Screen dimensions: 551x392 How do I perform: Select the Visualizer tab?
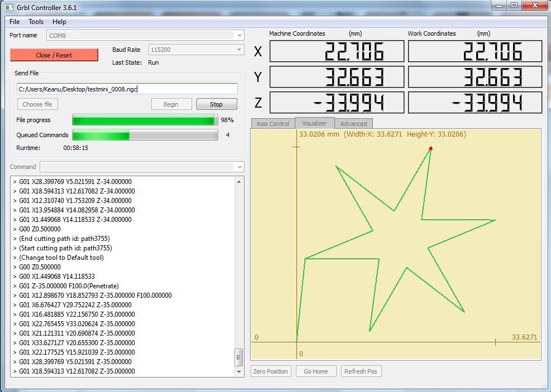(314, 123)
